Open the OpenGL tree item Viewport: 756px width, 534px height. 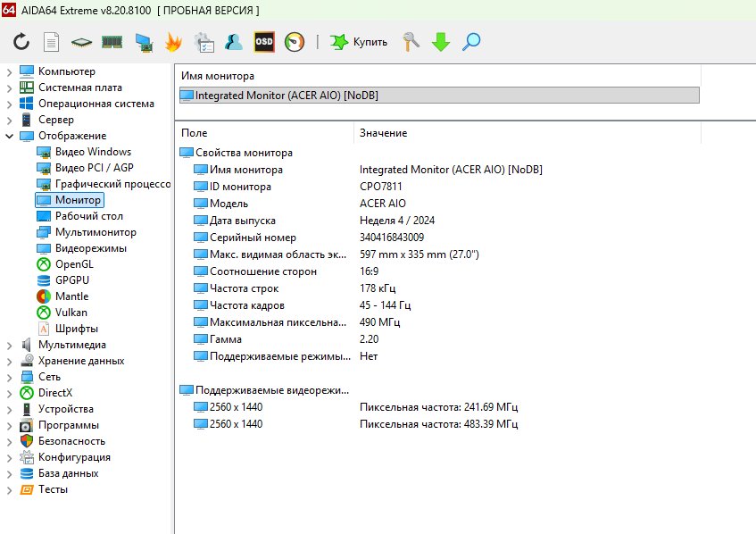(65, 264)
